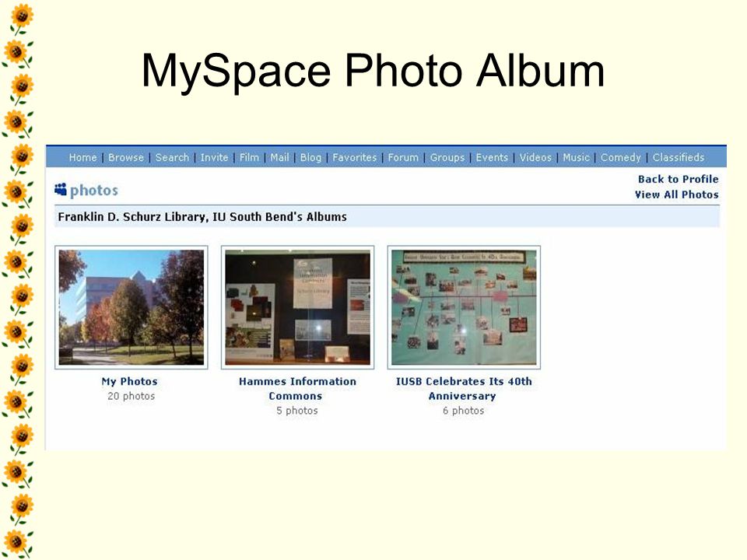Click the View All Photos link
This screenshot has width=747, height=560.
pyautogui.click(x=676, y=194)
